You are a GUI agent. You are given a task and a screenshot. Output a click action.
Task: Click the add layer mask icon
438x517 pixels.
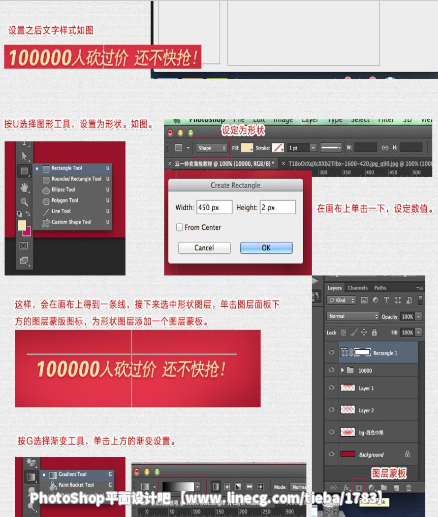click(359, 488)
